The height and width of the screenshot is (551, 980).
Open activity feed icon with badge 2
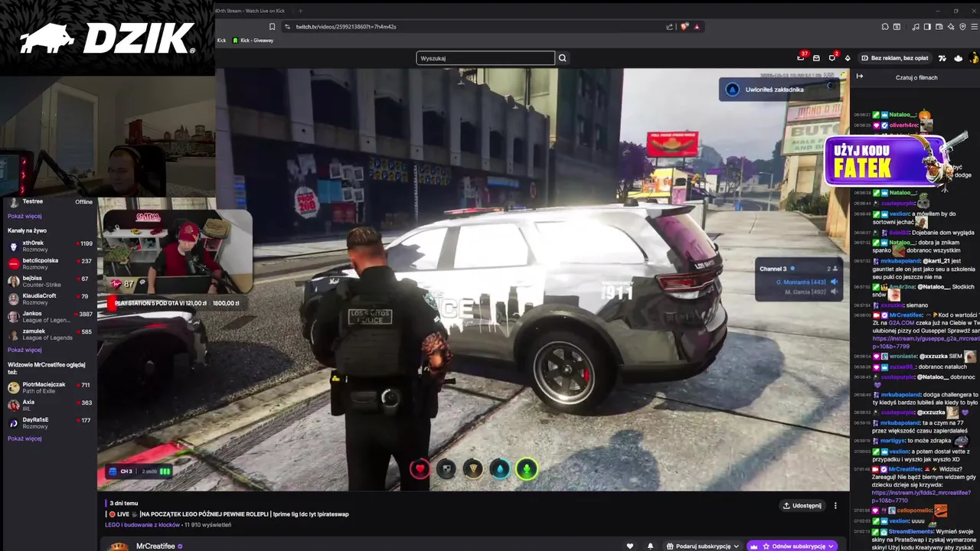pyautogui.click(x=832, y=57)
